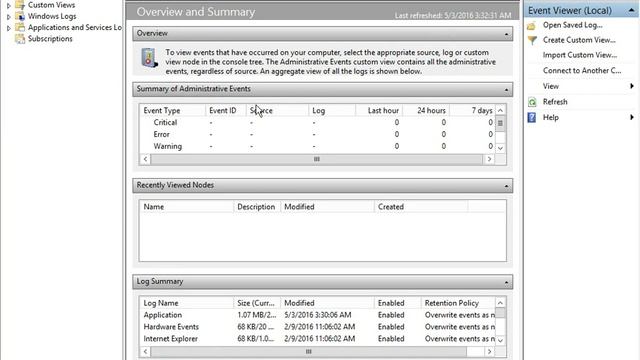Sort by Event ID column header
The width and height of the screenshot is (640, 360).
tap(226, 111)
